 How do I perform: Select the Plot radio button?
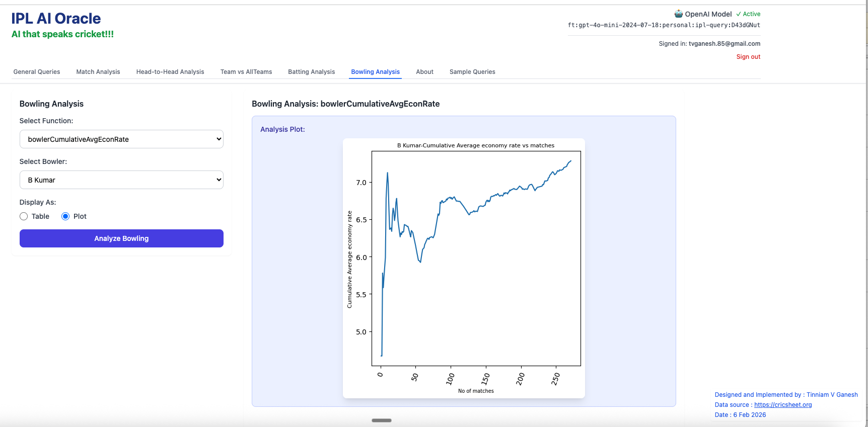pos(65,216)
